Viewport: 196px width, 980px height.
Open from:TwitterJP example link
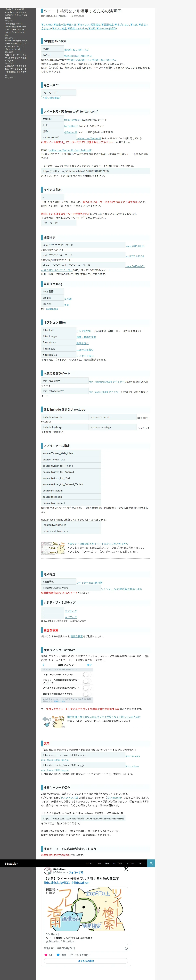click(x=72, y=120)
